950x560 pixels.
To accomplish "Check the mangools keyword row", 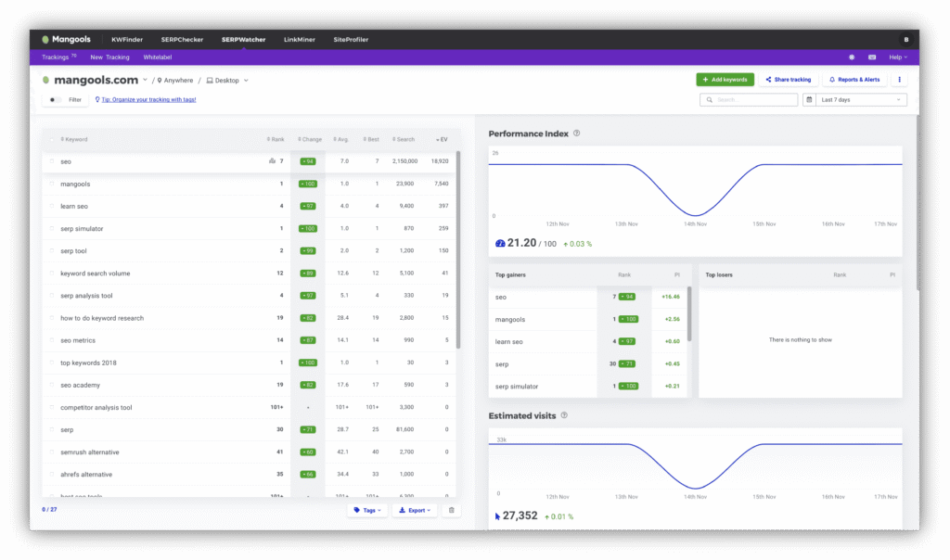I will point(52,185).
